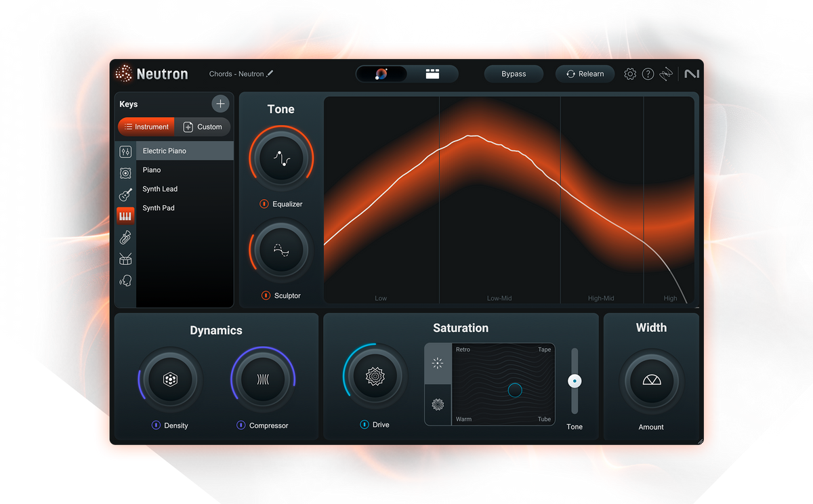The height and width of the screenshot is (504, 813).
Task: Select the guitar category icon
Action: (x=125, y=194)
